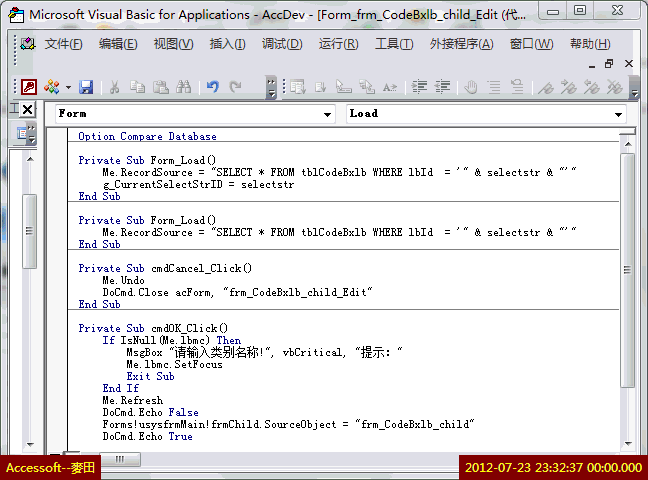Click 'Private Sub cmdOK_Click()' line
Screen dimensions: 648x480
coord(153,328)
